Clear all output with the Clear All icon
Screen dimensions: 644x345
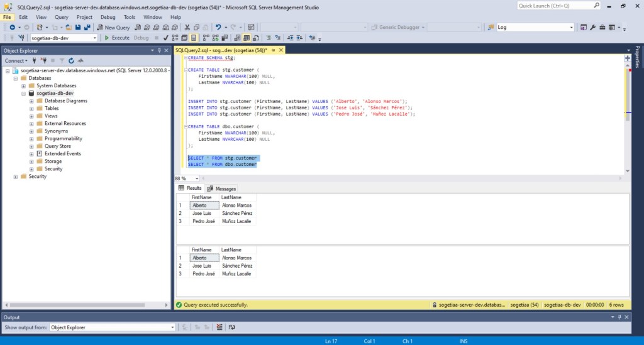pyautogui.click(x=219, y=327)
